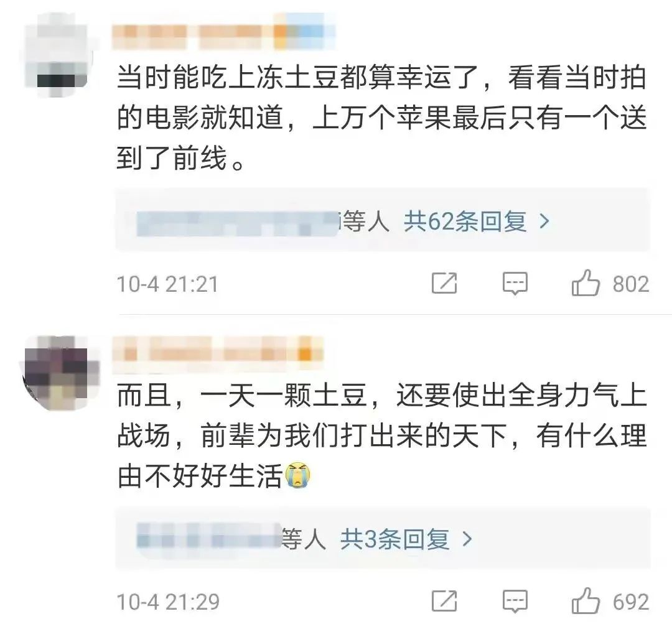Image resolution: width=672 pixels, height=624 pixels.
Task: Reply to the comment posted at 21:29
Action: [515, 601]
